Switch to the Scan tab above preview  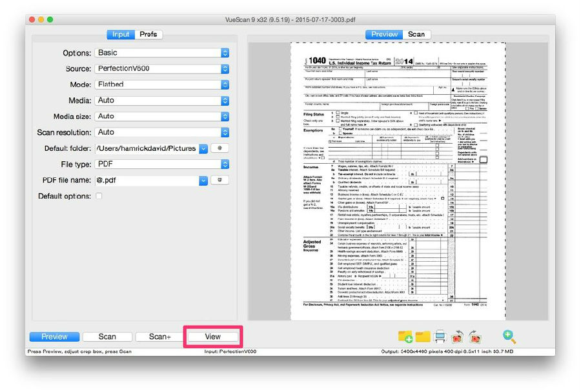click(416, 34)
